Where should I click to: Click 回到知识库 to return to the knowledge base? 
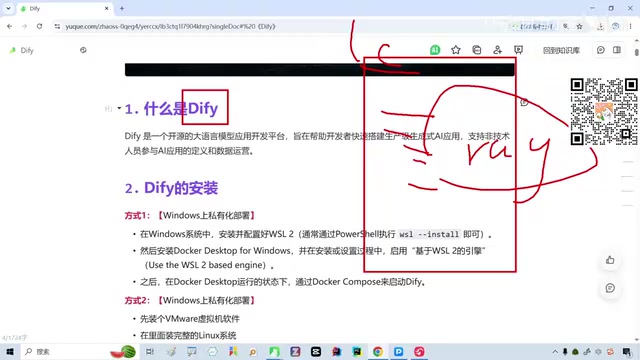coord(561,50)
